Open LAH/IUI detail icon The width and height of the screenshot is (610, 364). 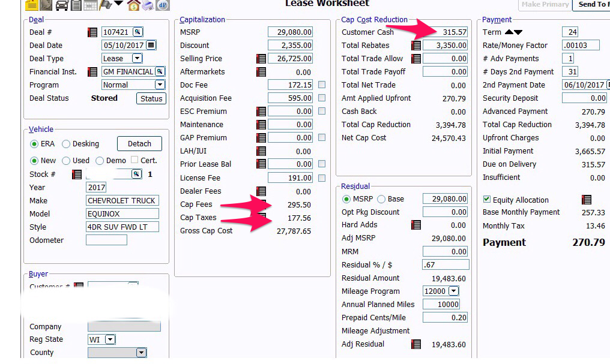click(261, 151)
